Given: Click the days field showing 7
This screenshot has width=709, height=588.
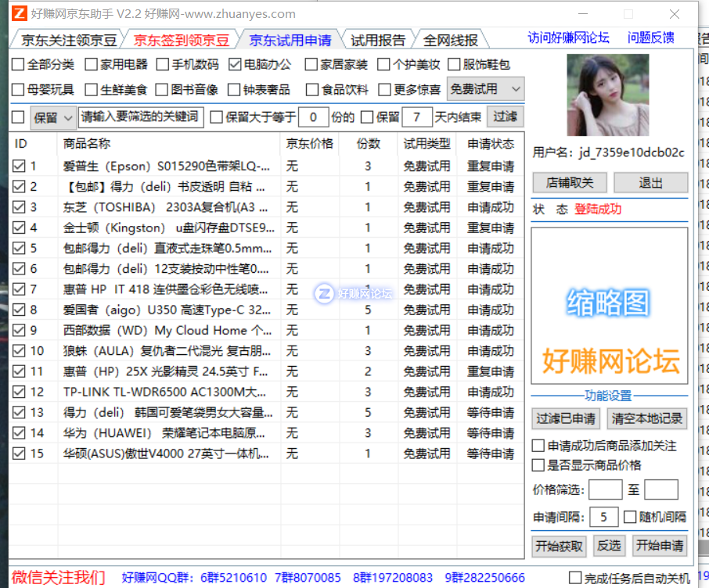Looking at the screenshot, I should click(x=416, y=117).
